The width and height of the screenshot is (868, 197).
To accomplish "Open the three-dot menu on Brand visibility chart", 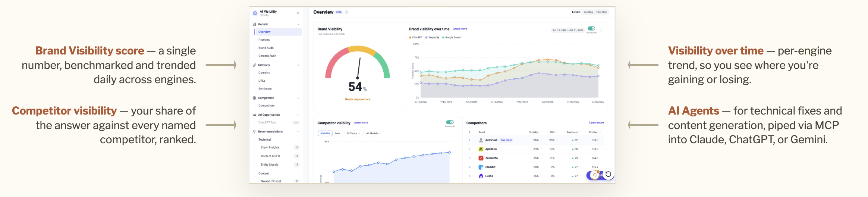I will point(601,30).
